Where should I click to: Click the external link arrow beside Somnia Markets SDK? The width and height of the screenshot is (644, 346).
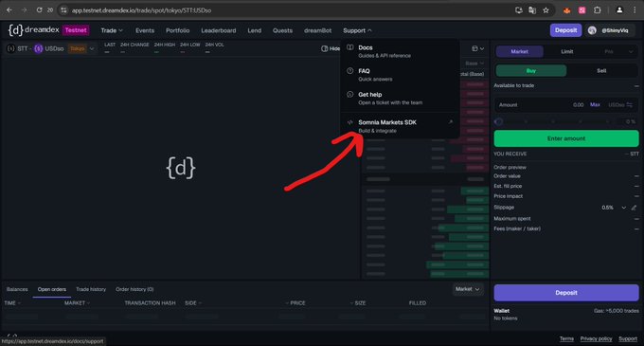pyautogui.click(x=451, y=122)
